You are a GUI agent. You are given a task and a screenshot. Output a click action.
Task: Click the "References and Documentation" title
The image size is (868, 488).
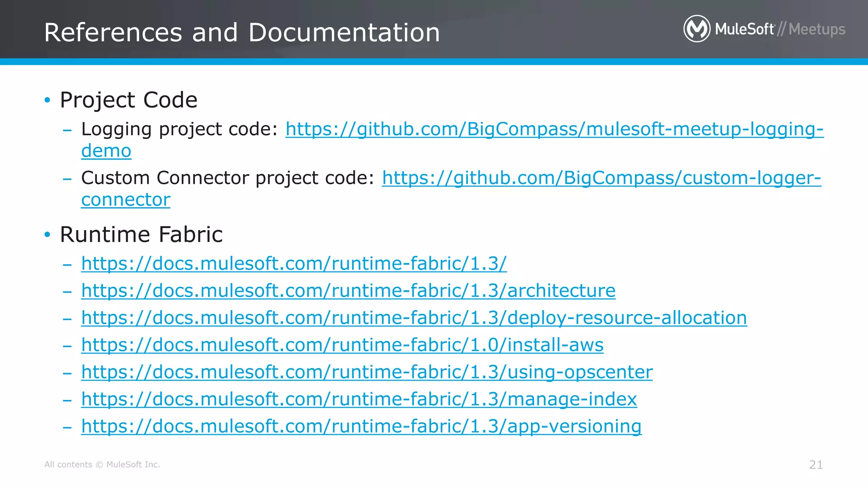tap(242, 33)
